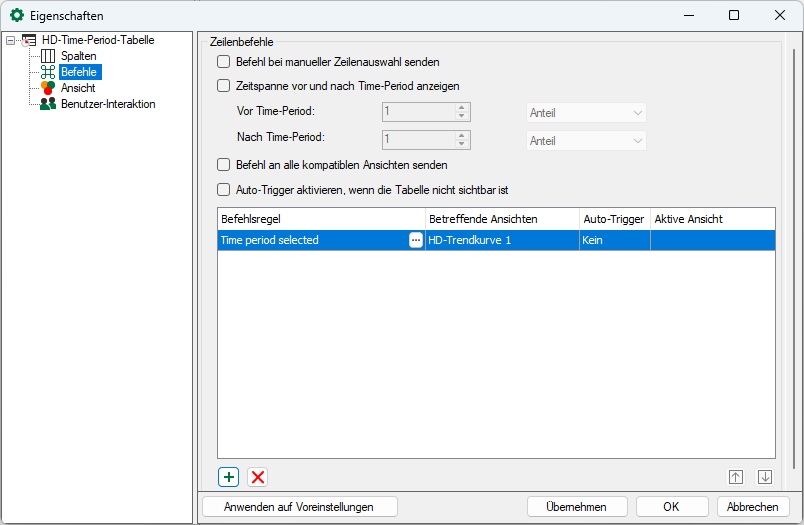The width and height of the screenshot is (804, 525).
Task: Open Vor Time-Period Anteil dropdown
Action: coord(586,113)
